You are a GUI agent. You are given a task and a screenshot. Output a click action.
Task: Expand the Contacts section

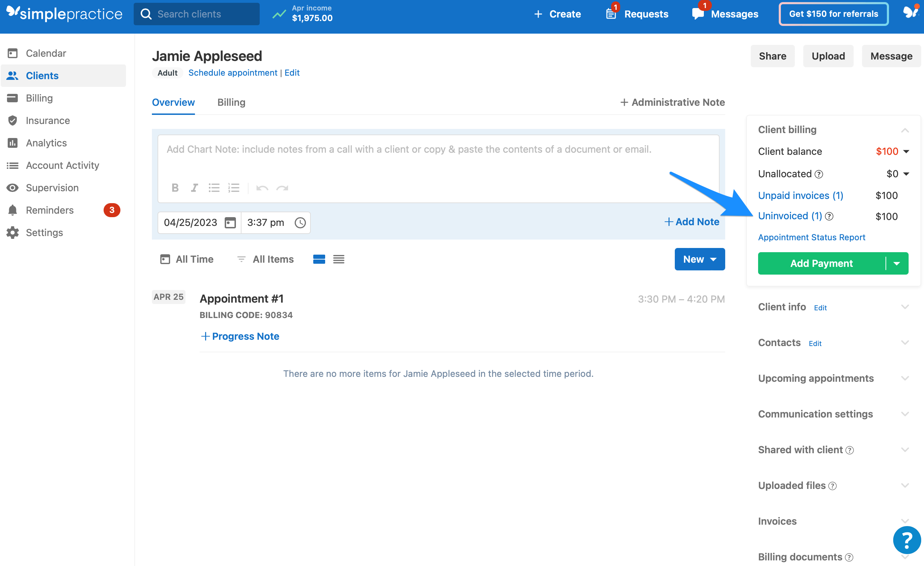[905, 343]
